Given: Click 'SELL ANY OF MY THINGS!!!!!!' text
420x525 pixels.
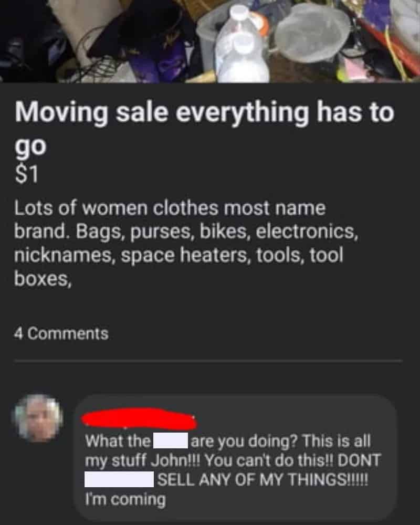Looking at the screenshot, I should pos(263,479).
